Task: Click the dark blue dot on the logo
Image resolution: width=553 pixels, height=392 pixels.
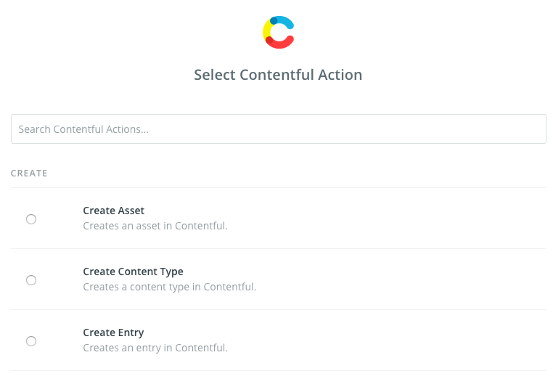Action: pyautogui.click(x=274, y=20)
